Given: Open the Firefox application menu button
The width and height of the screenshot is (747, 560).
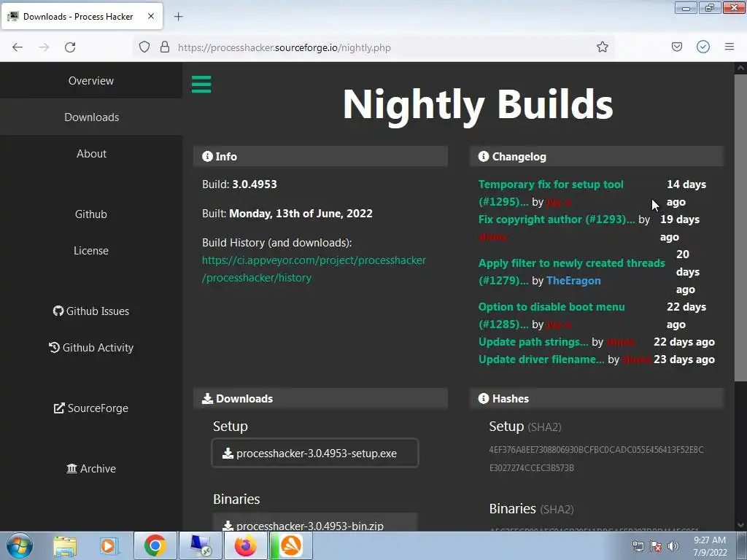Looking at the screenshot, I should coord(729,47).
